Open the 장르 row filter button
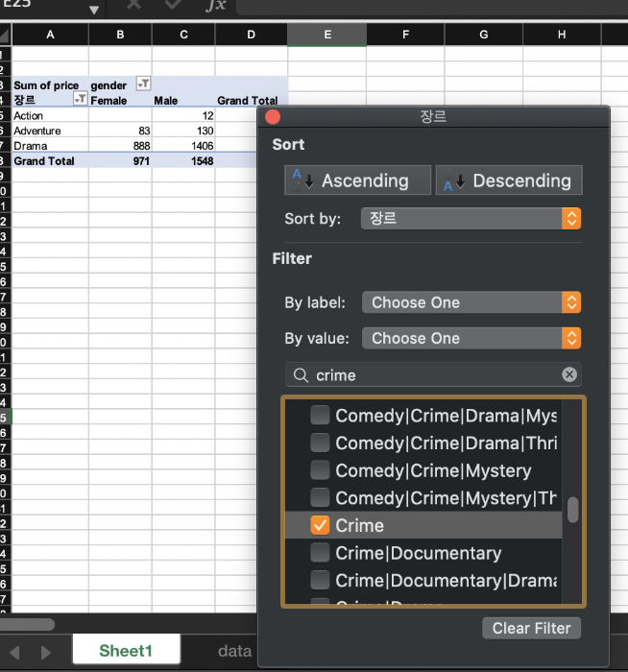Viewport: 628px width, 672px height. tap(80, 99)
